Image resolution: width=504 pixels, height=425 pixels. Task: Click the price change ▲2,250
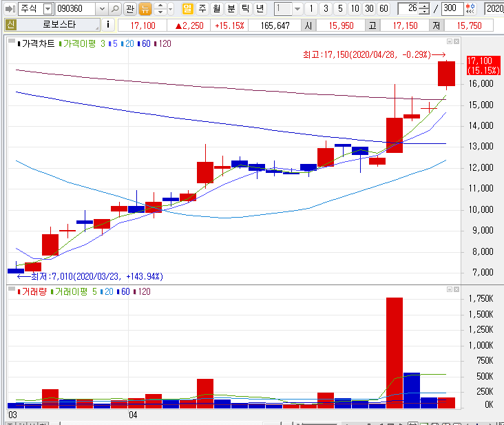189,25
